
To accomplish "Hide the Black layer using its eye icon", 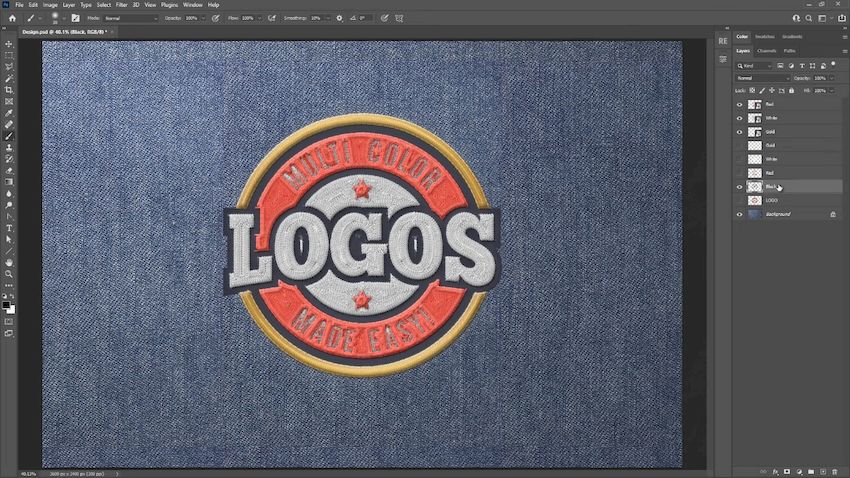I will pos(740,187).
